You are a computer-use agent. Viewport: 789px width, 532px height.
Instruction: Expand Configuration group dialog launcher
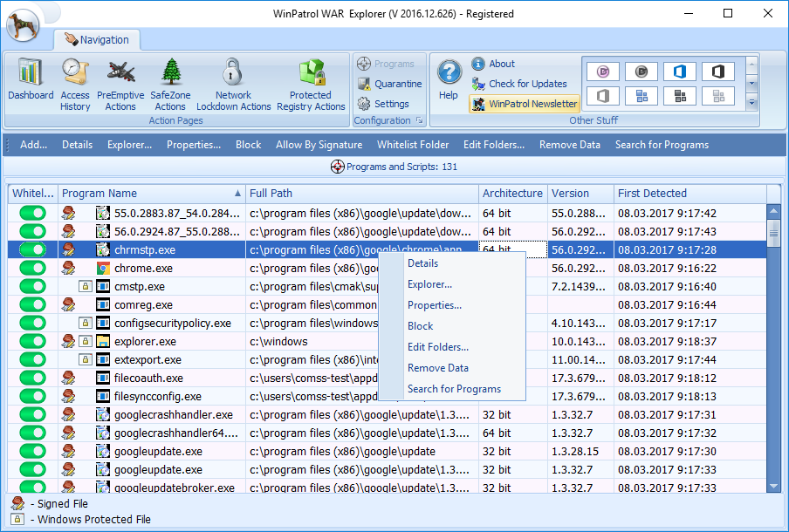point(419,121)
